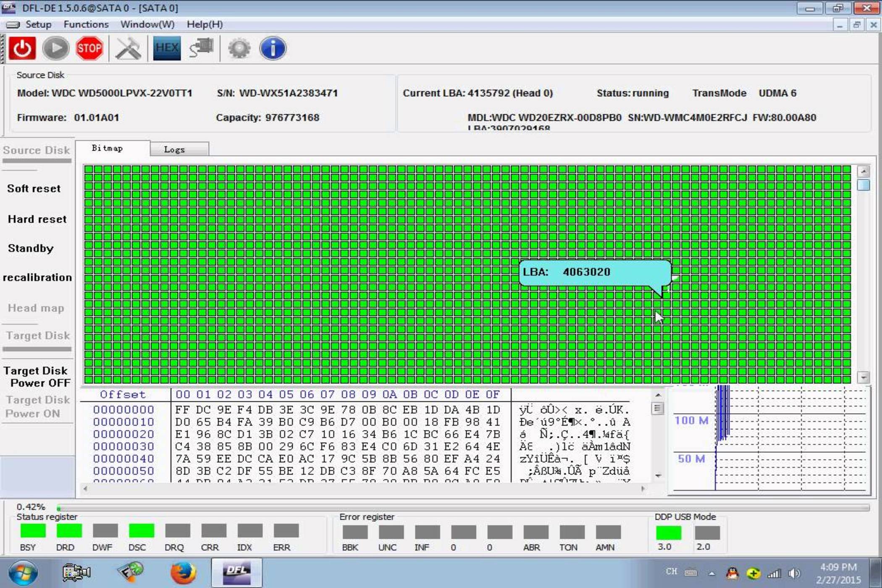This screenshot has height=588, width=882.
Task: Click the 0.42% imaging progress bar
Action: [x=463, y=508]
